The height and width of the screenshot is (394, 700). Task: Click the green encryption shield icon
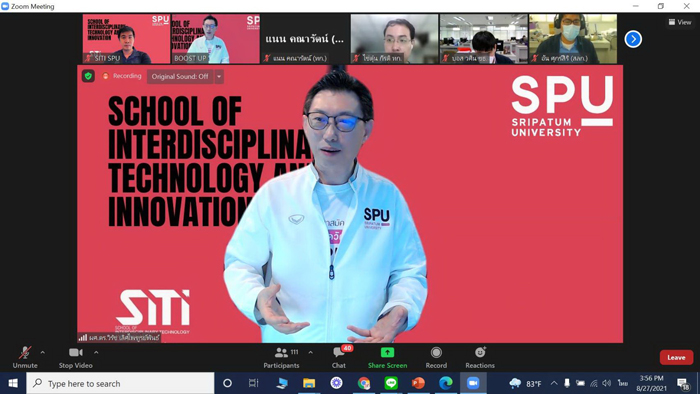pos(88,76)
